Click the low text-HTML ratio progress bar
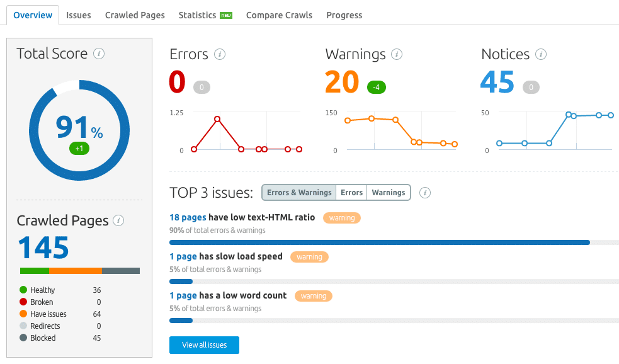619x364 pixels. 394,242
